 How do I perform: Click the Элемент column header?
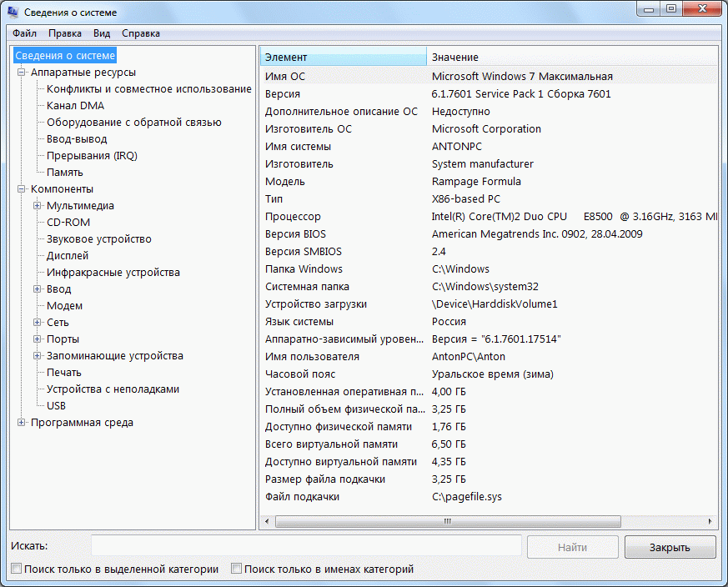click(342, 57)
